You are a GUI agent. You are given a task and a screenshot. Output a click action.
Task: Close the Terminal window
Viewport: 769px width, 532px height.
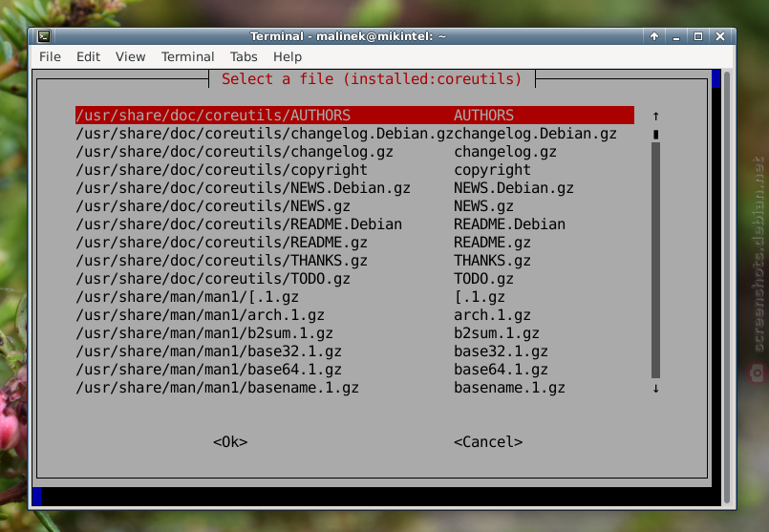720,36
